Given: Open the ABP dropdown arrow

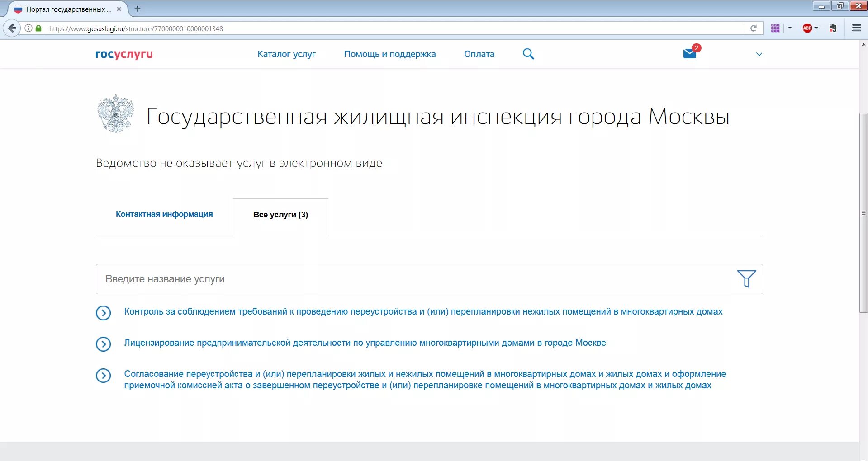Looking at the screenshot, I should pyautogui.click(x=816, y=28).
